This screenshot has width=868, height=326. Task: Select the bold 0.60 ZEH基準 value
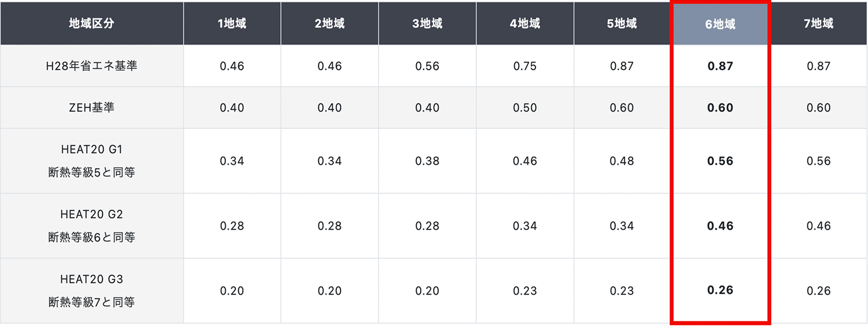pyautogui.click(x=720, y=108)
